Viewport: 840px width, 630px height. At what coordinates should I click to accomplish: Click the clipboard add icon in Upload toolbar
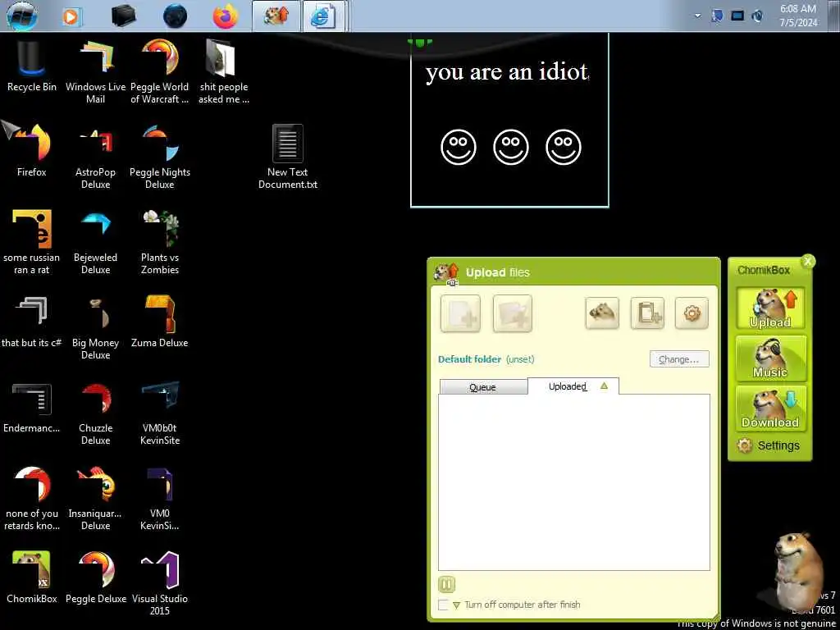pos(647,313)
